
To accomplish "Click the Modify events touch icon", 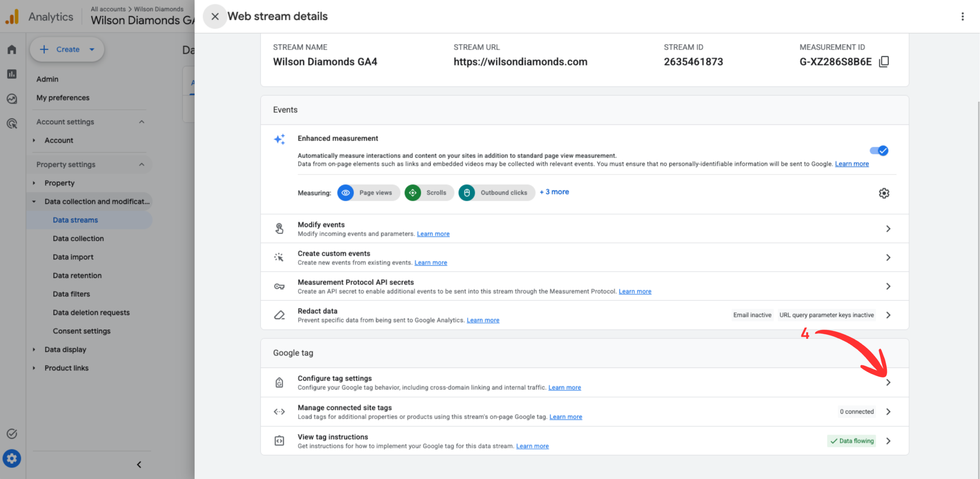I will 279,229.
